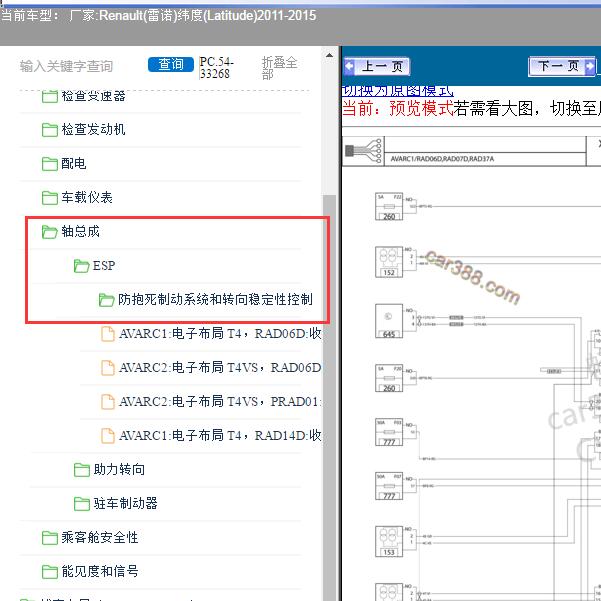Click document icon of AVARC2 T4VS PRAD01
The image size is (601, 601).
pos(108,402)
